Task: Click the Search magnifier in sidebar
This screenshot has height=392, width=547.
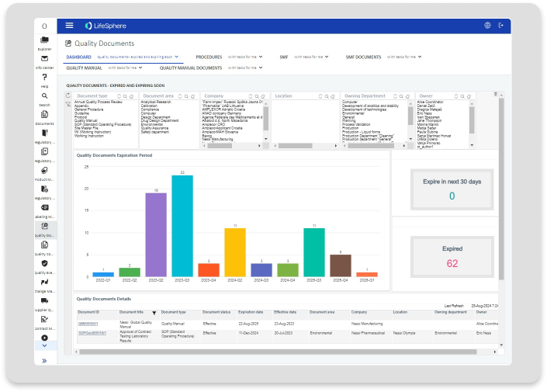Action: (x=45, y=96)
